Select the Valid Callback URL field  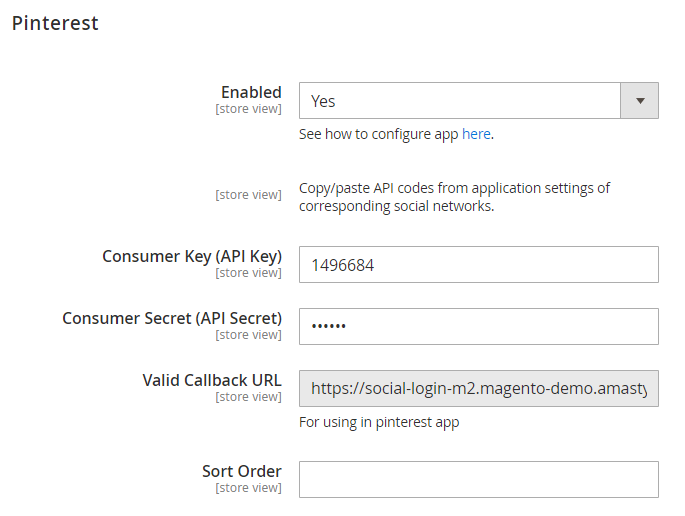479,389
